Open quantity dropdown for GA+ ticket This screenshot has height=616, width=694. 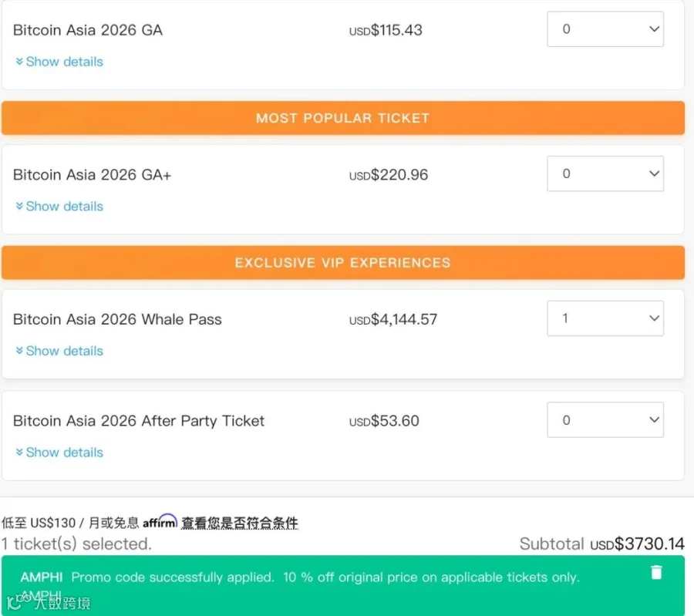[x=605, y=174]
